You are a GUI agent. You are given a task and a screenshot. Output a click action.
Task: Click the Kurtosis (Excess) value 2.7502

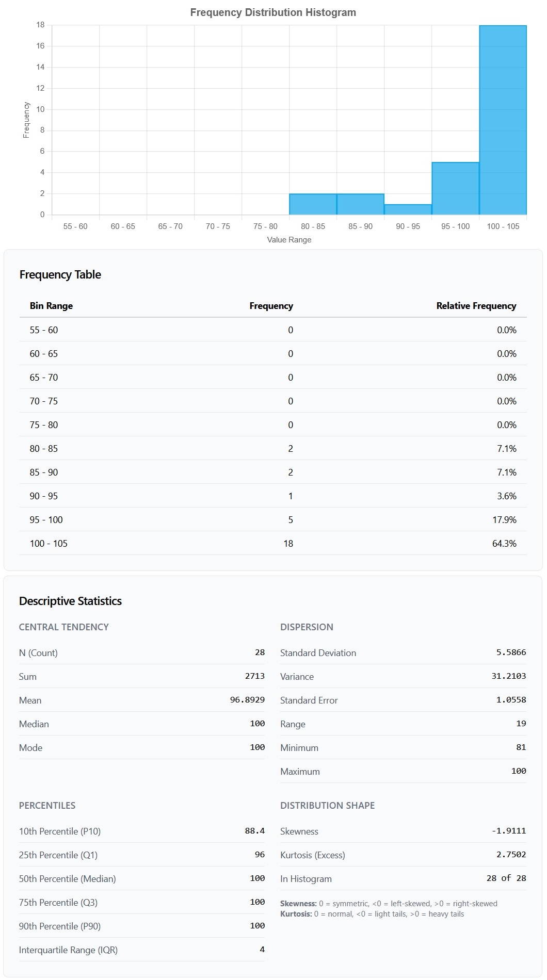(511, 855)
